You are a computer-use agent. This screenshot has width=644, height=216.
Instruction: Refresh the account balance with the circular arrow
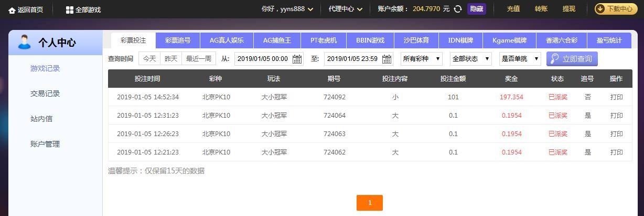(x=458, y=9)
